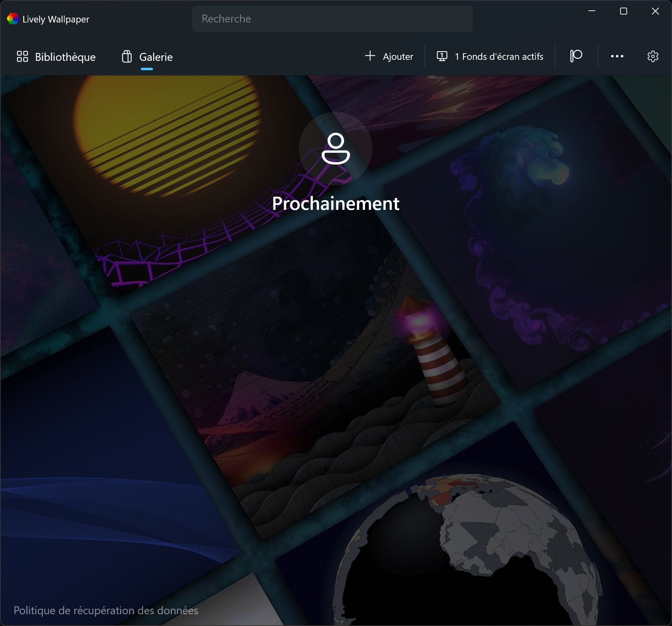Click the monitor icon for active wallpapers
The image size is (672, 626).
[x=442, y=56]
